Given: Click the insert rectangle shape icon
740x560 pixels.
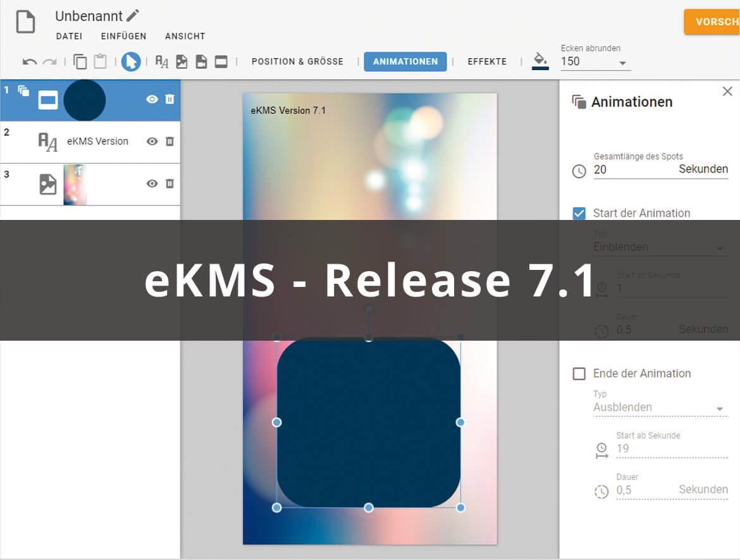Looking at the screenshot, I should [x=221, y=62].
